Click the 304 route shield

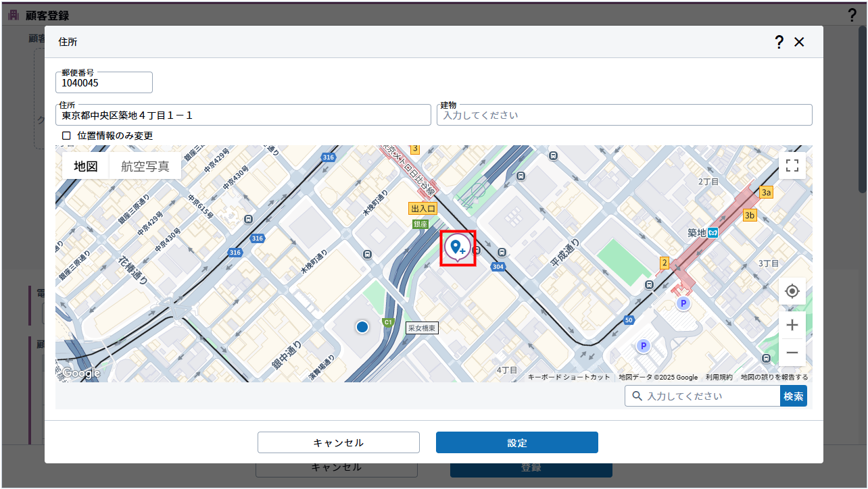(x=498, y=267)
